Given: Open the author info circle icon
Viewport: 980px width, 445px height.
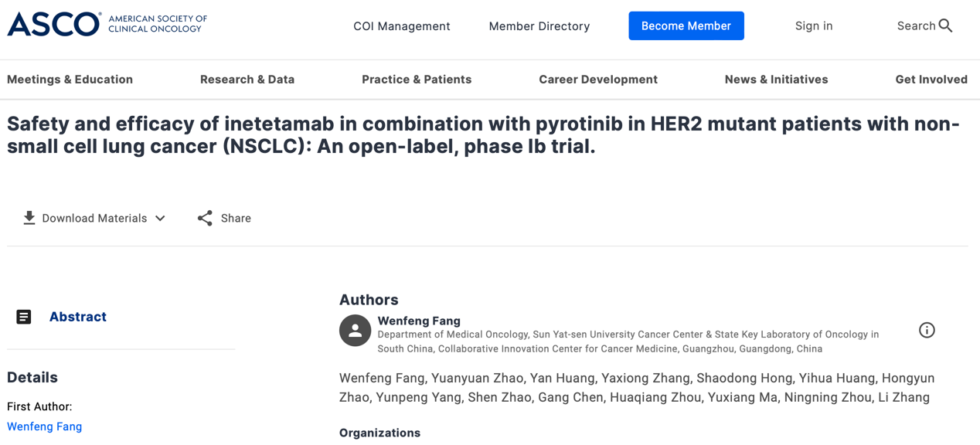Looking at the screenshot, I should 927,331.
